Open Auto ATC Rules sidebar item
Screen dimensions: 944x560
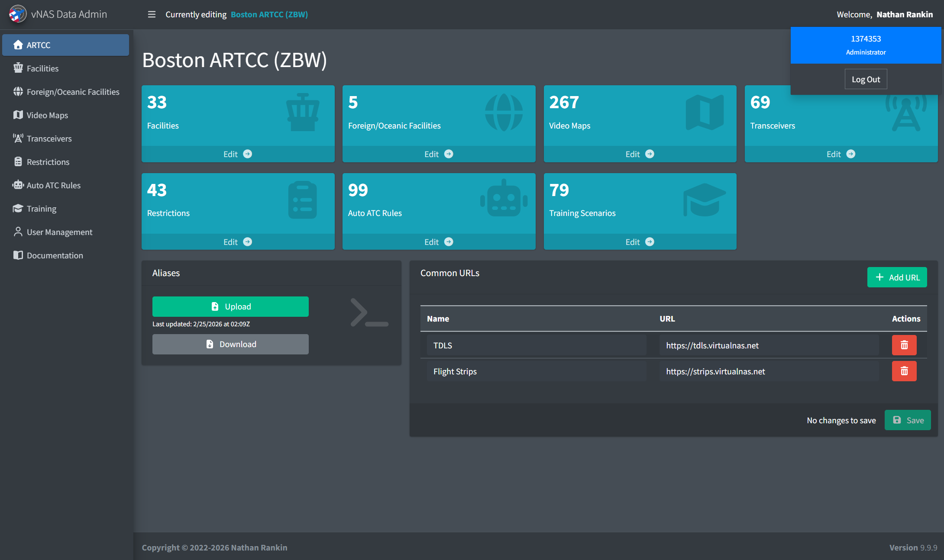pos(66,185)
